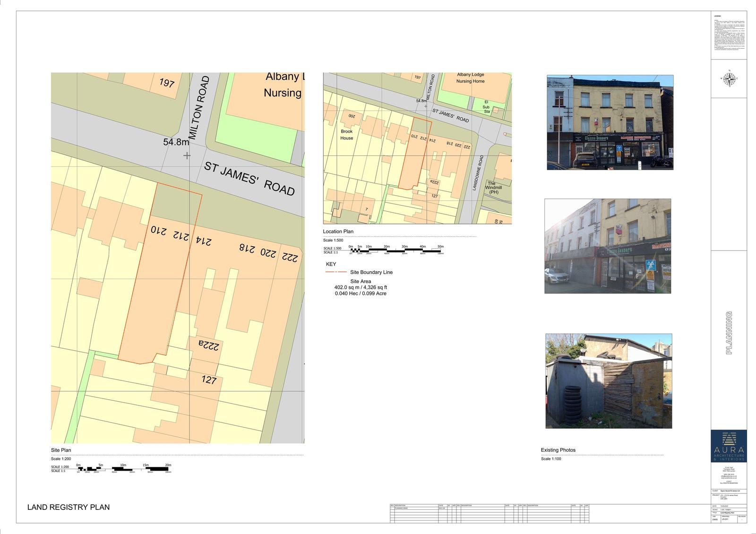Screen dimensions: 756x534
Task: Select the middle street view photo
Action: click(608, 246)
